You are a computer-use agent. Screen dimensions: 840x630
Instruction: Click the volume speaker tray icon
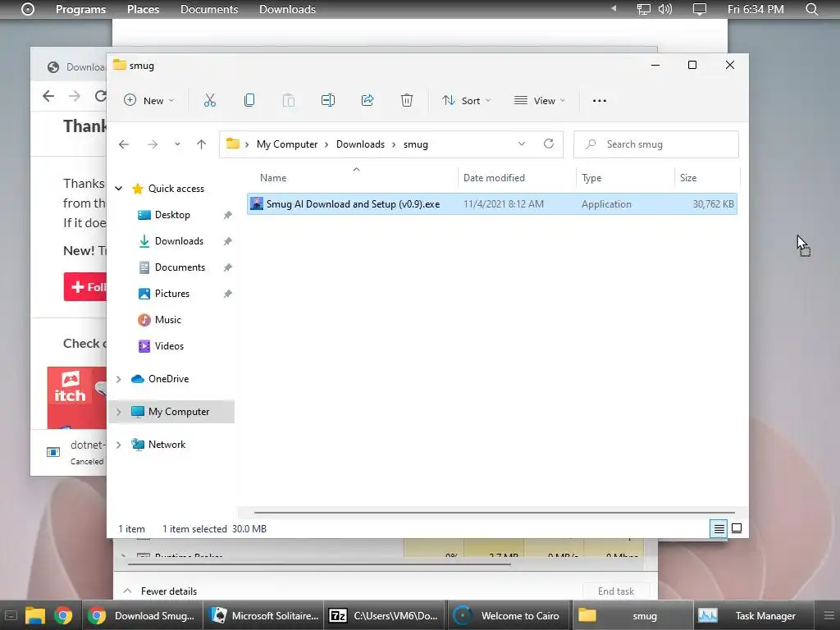[664, 9]
